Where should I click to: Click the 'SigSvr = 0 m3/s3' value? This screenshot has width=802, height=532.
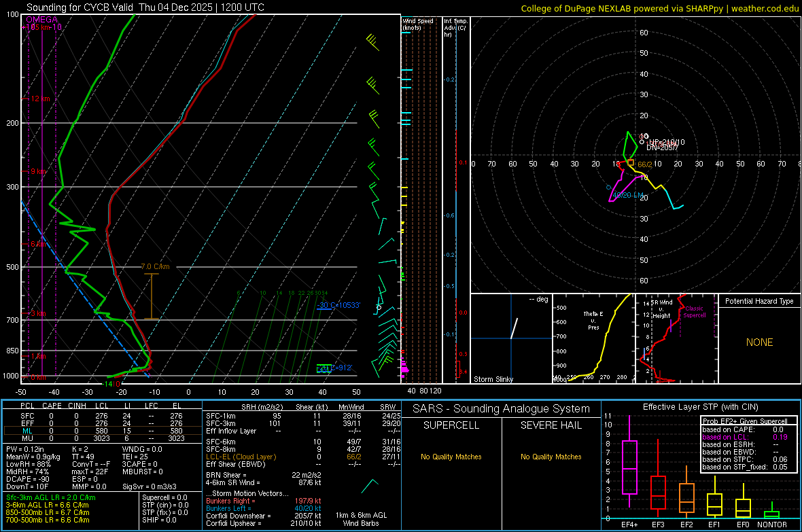pos(150,486)
